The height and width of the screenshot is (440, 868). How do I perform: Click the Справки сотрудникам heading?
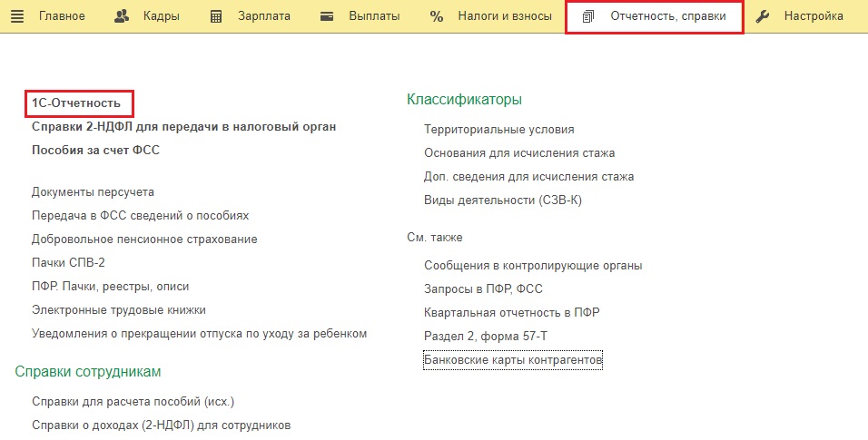coord(88,371)
